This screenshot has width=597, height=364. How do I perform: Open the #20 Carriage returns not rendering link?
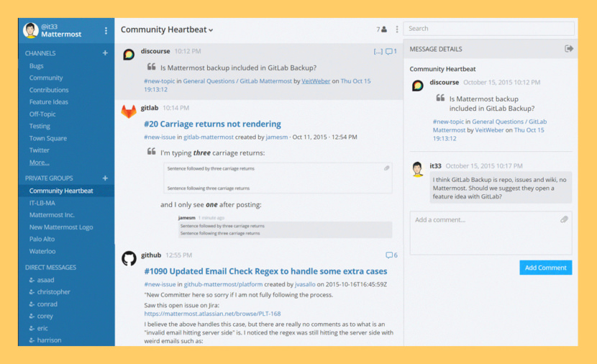[x=212, y=124]
